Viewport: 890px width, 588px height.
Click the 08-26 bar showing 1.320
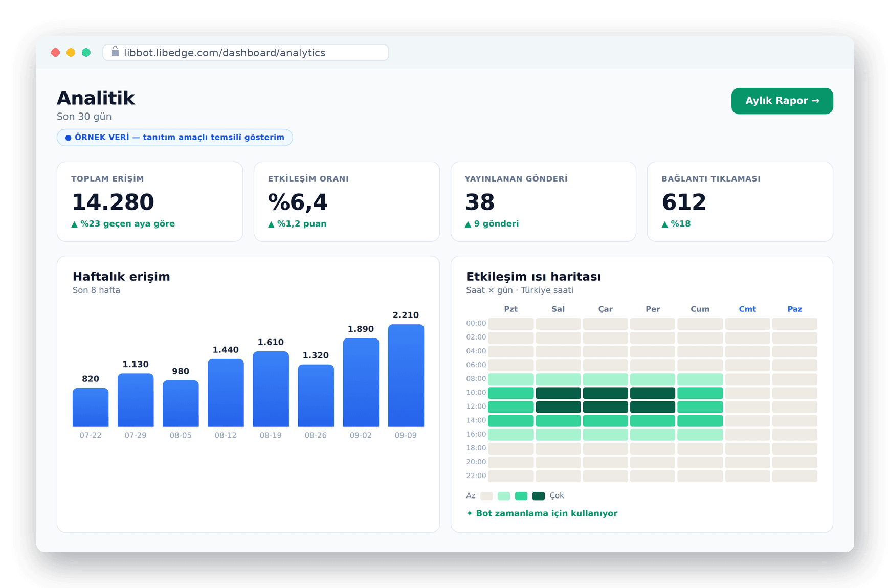click(x=316, y=395)
